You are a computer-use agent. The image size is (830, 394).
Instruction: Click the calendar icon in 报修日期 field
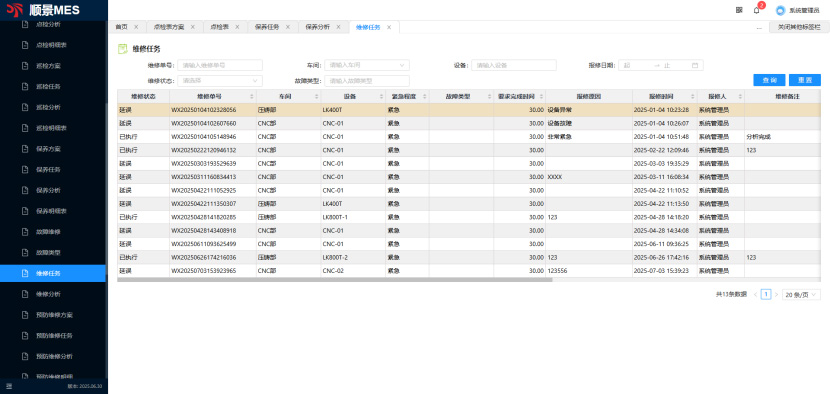pos(695,65)
